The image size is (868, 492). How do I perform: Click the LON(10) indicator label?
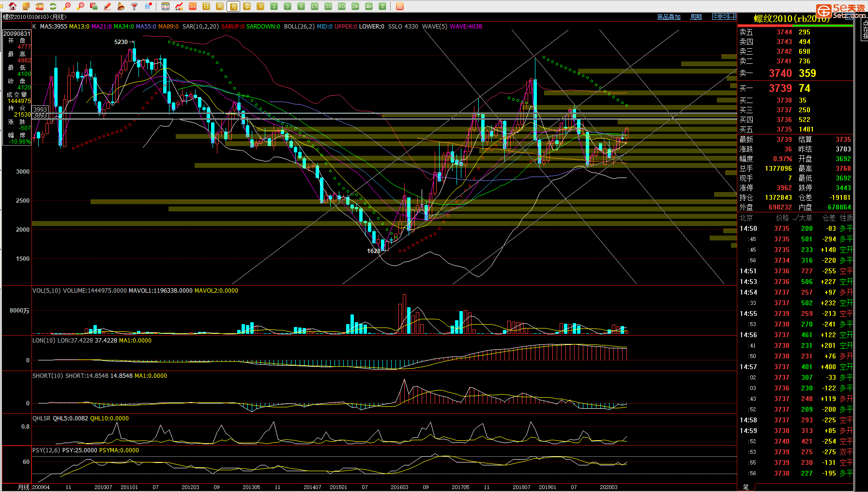click(44, 341)
